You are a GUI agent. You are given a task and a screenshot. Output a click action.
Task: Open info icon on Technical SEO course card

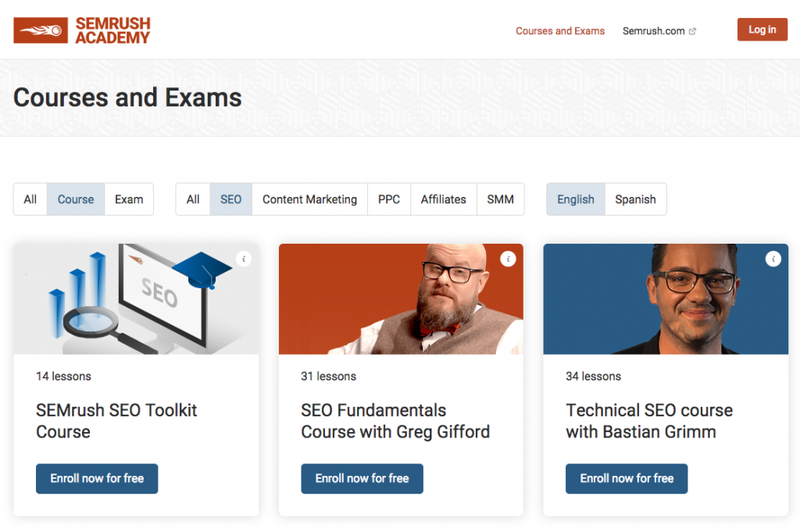pos(773,259)
